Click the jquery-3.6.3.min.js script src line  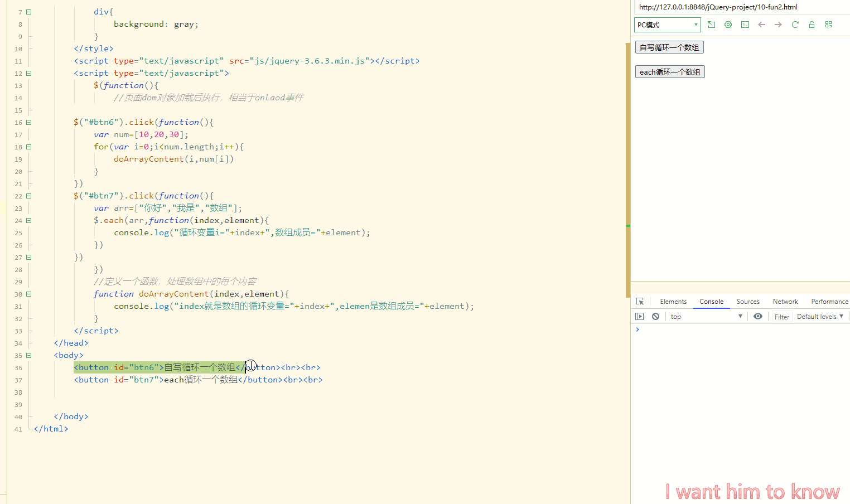pyautogui.click(x=247, y=61)
